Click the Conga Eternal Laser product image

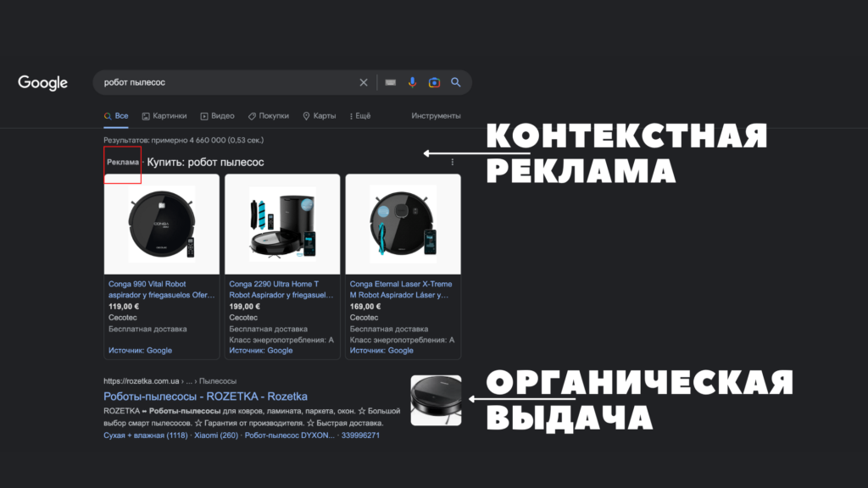(403, 224)
